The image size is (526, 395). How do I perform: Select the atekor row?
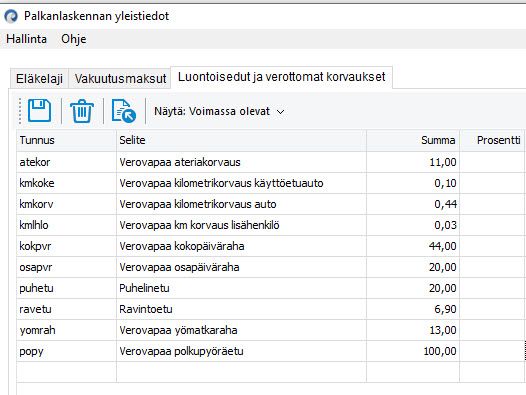(270, 162)
